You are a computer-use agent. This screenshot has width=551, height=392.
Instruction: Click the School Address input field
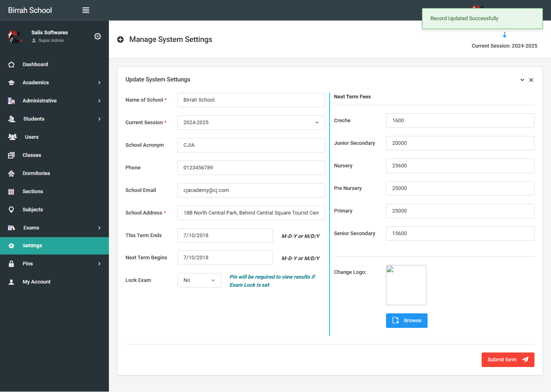tap(251, 213)
